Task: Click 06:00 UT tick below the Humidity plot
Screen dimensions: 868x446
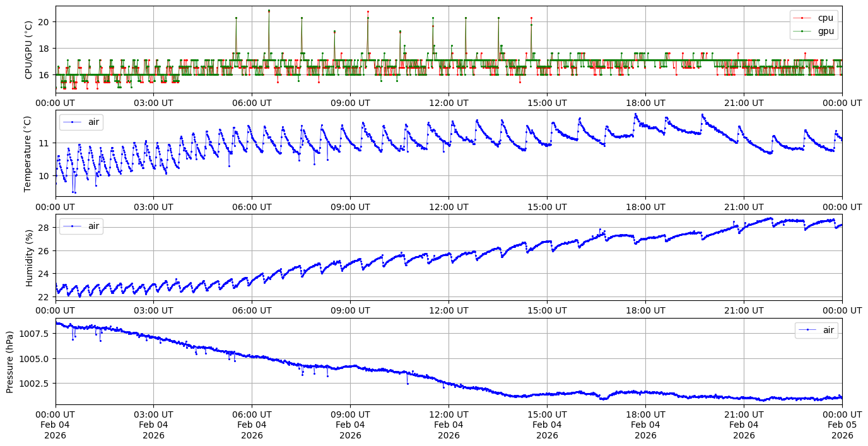Action: point(252,310)
